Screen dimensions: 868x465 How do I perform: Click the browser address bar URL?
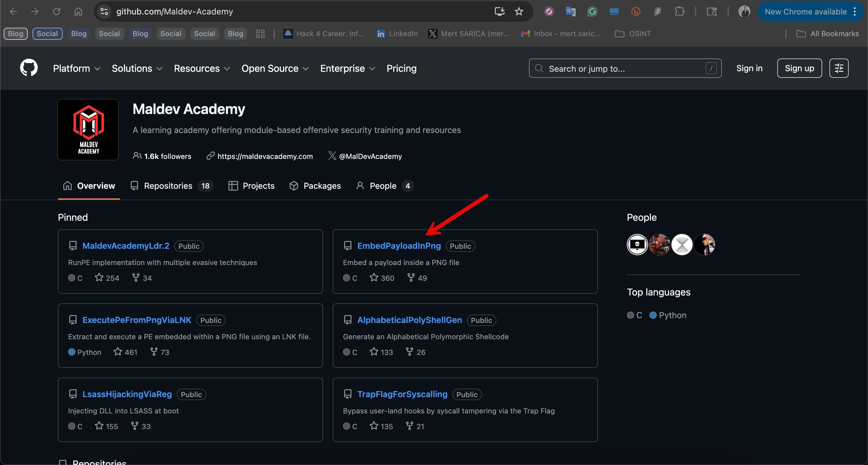[x=175, y=11]
